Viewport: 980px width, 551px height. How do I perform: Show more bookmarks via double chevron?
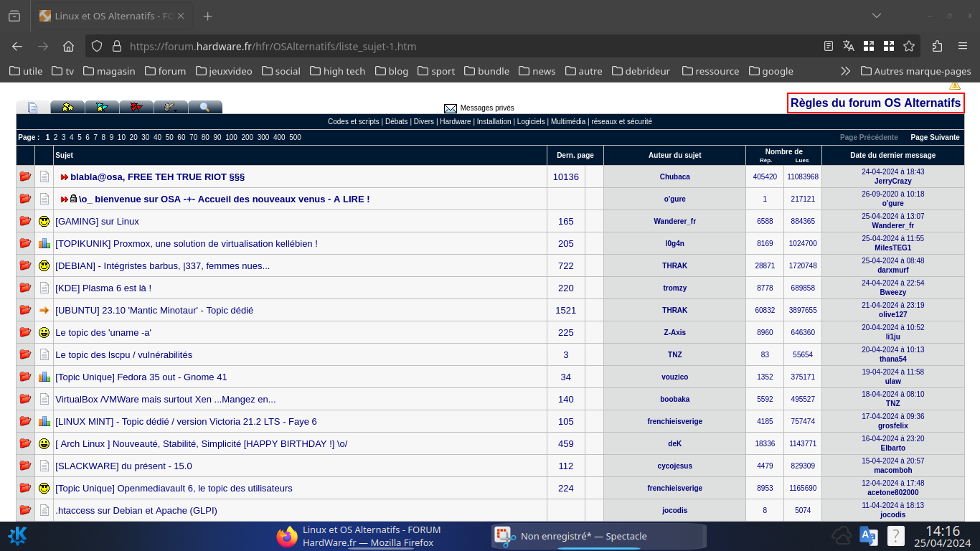point(845,71)
